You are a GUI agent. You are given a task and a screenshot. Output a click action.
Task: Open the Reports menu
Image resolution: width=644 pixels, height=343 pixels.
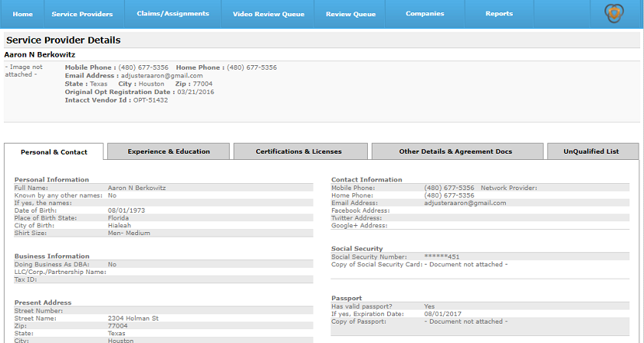click(499, 14)
